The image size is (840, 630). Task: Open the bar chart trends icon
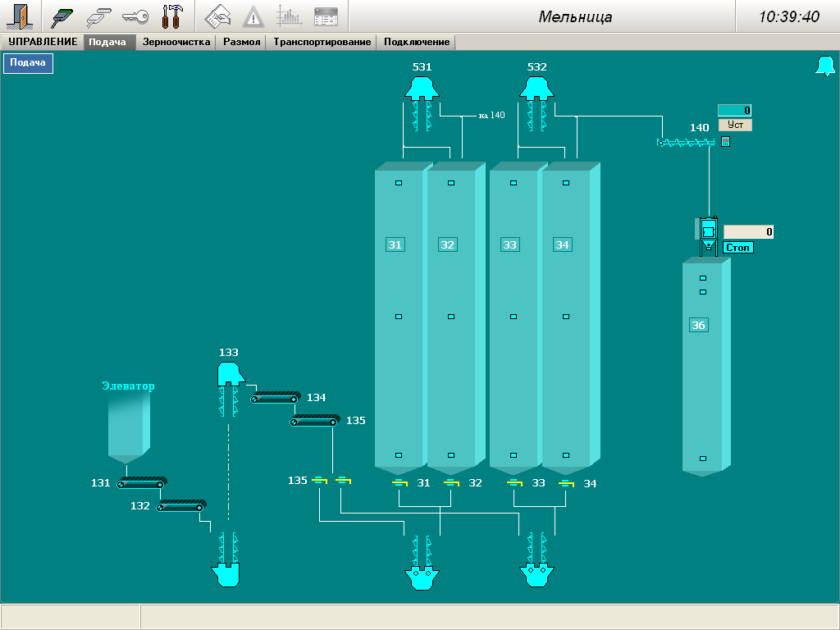click(289, 16)
